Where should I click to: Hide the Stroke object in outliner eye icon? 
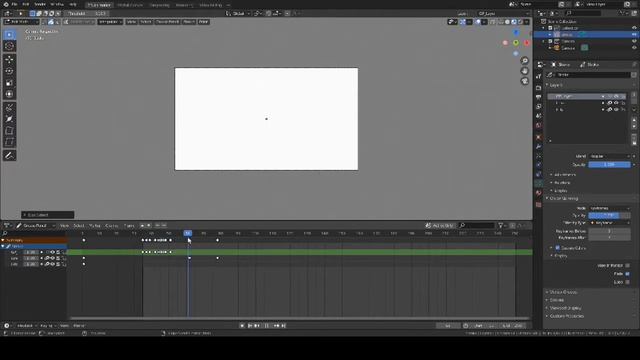[634, 35]
